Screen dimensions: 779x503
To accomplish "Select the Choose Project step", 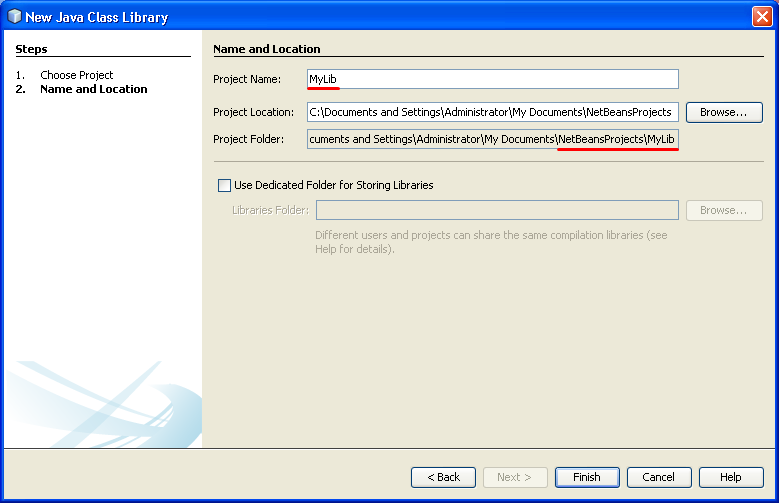I will [77, 75].
